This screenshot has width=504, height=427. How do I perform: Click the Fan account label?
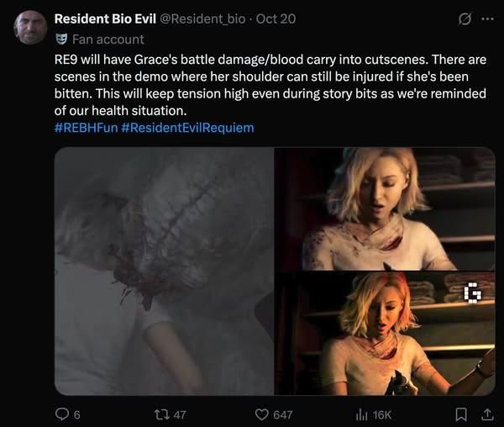(108, 40)
